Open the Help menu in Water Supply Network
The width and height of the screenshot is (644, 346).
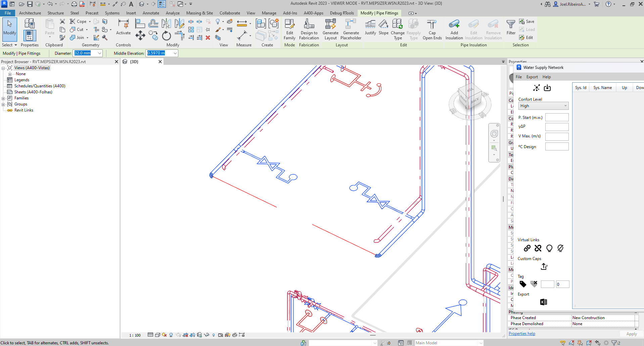[547, 77]
